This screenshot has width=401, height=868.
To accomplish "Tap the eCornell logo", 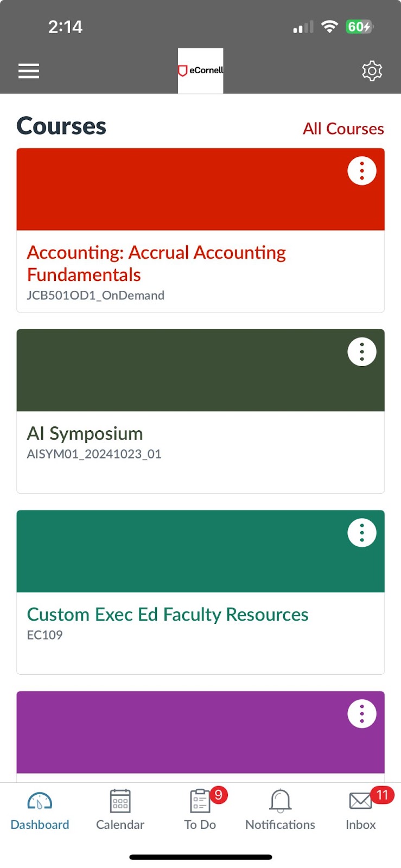I will tap(201, 71).
